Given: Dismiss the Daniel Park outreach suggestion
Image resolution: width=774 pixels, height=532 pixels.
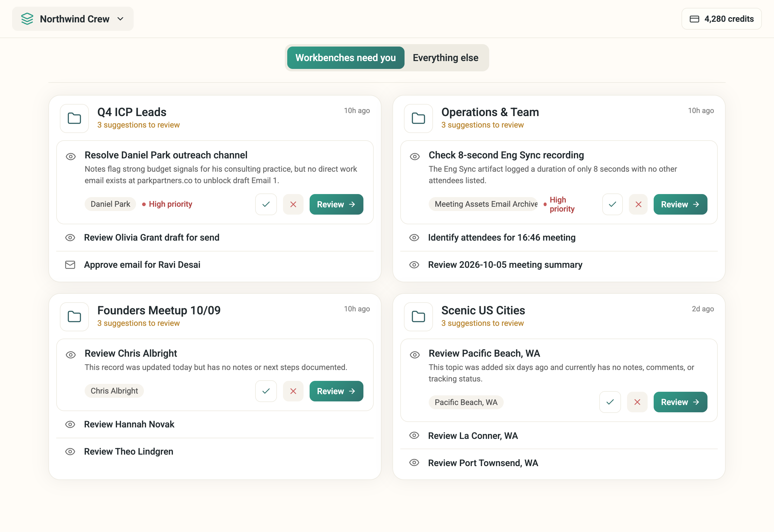Looking at the screenshot, I should coord(293,204).
